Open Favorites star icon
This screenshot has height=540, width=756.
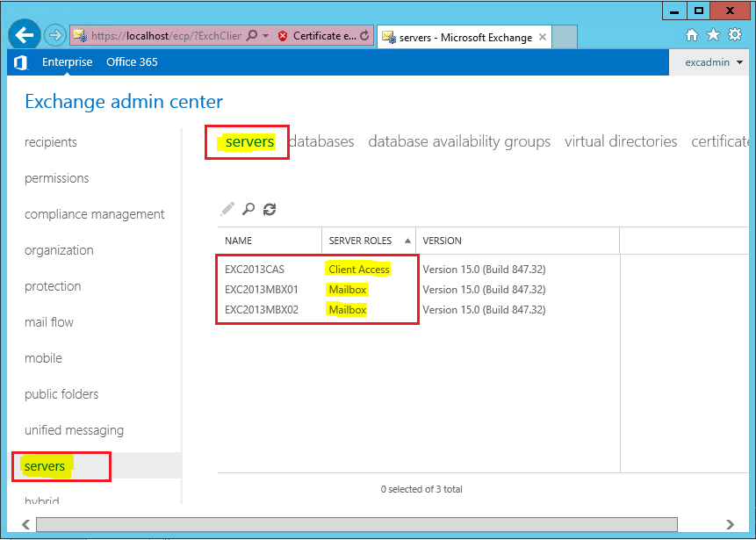tap(713, 35)
